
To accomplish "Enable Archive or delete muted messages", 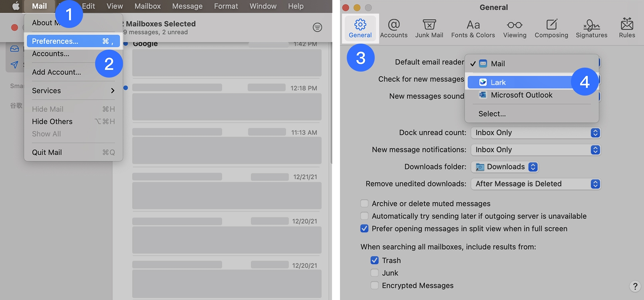I will (x=364, y=203).
